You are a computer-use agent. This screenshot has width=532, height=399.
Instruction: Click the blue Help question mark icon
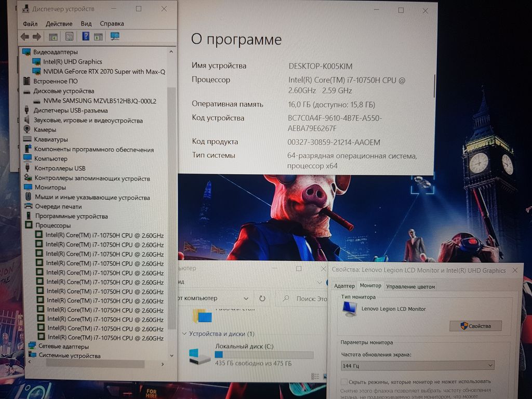click(85, 36)
